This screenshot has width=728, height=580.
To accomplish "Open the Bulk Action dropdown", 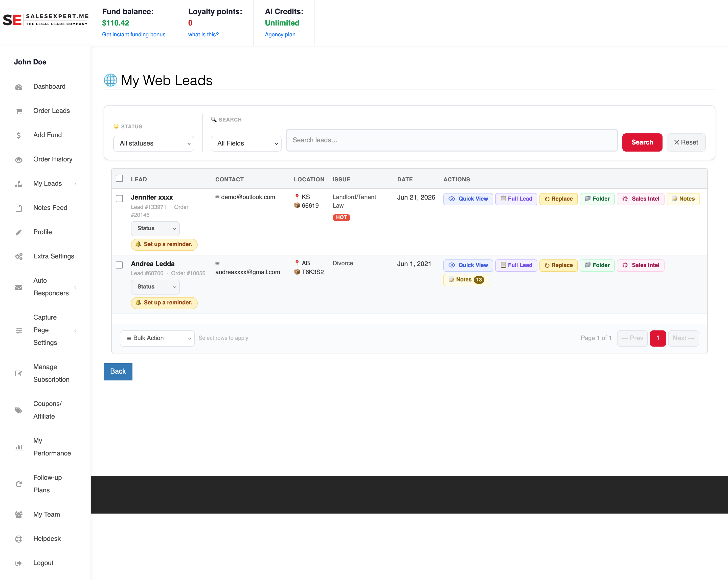I will click(x=157, y=339).
